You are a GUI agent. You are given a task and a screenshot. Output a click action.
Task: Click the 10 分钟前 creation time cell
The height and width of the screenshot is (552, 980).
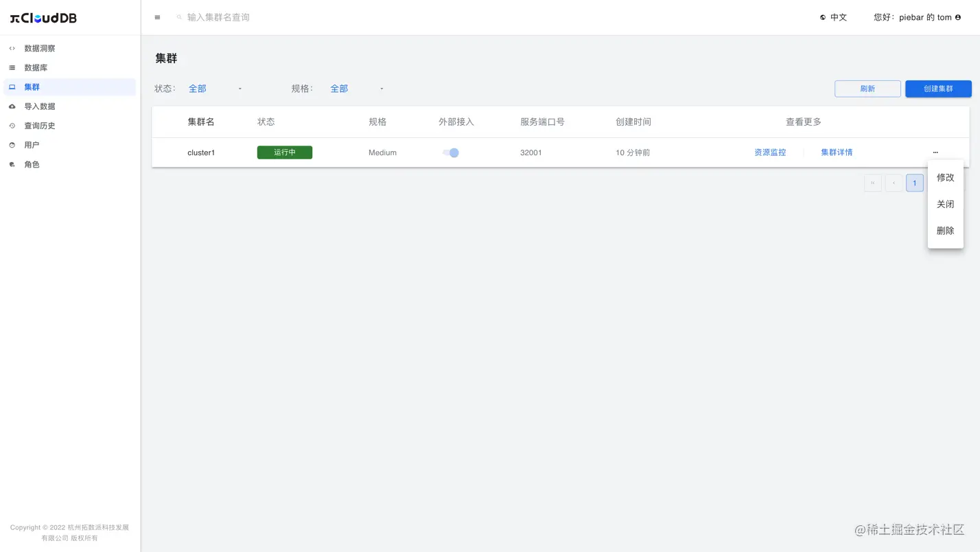coord(633,152)
